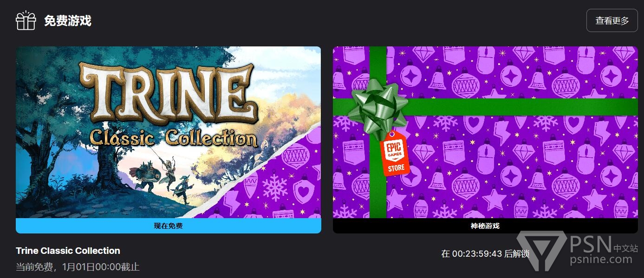Click the 免费游戏 section heading

(x=68, y=20)
